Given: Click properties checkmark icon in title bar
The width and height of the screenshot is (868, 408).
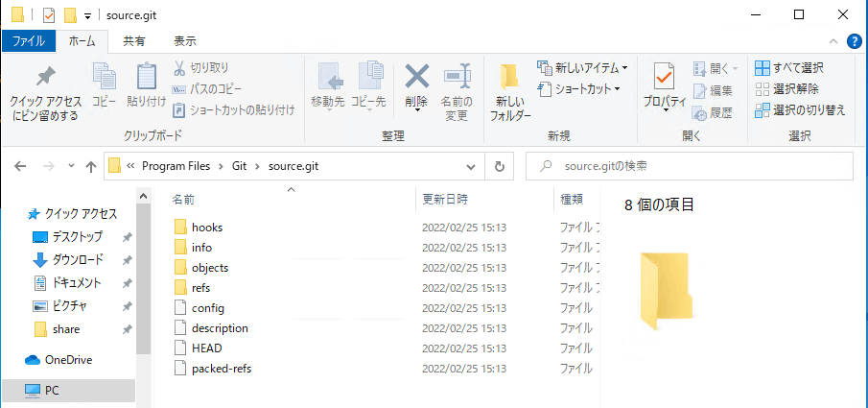Looking at the screenshot, I should pyautogui.click(x=49, y=15).
